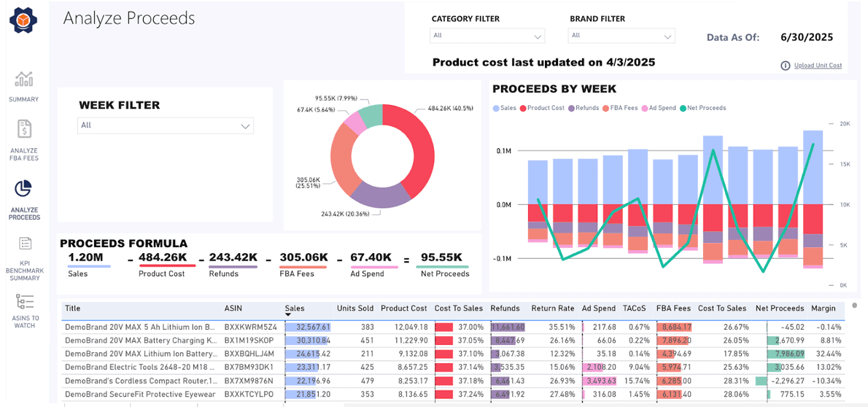Open Analyze FBA Fees document icon
Viewport: 868px width, 407px height.
[24, 129]
